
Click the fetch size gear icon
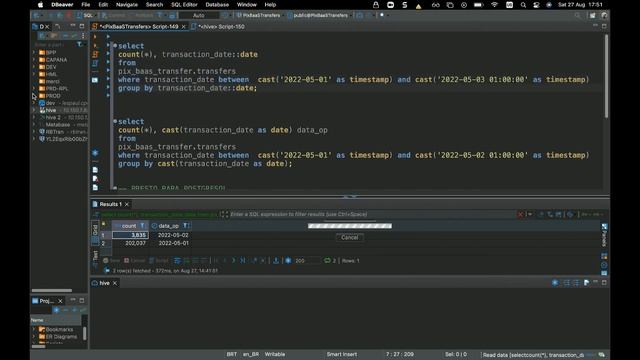point(288,260)
